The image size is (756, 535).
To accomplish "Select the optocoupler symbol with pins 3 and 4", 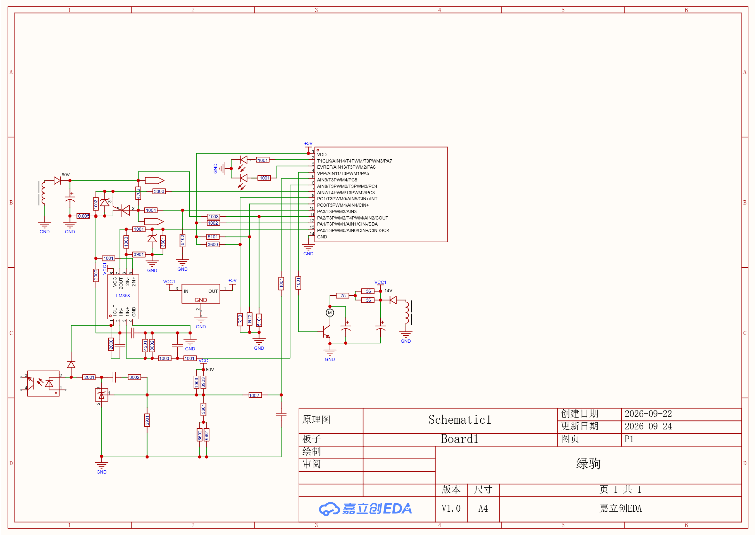I will coord(43,383).
